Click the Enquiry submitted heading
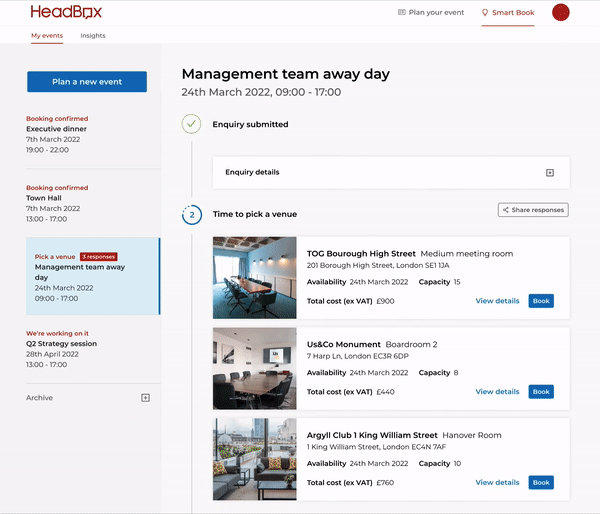This screenshot has width=600, height=514. (x=250, y=124)
